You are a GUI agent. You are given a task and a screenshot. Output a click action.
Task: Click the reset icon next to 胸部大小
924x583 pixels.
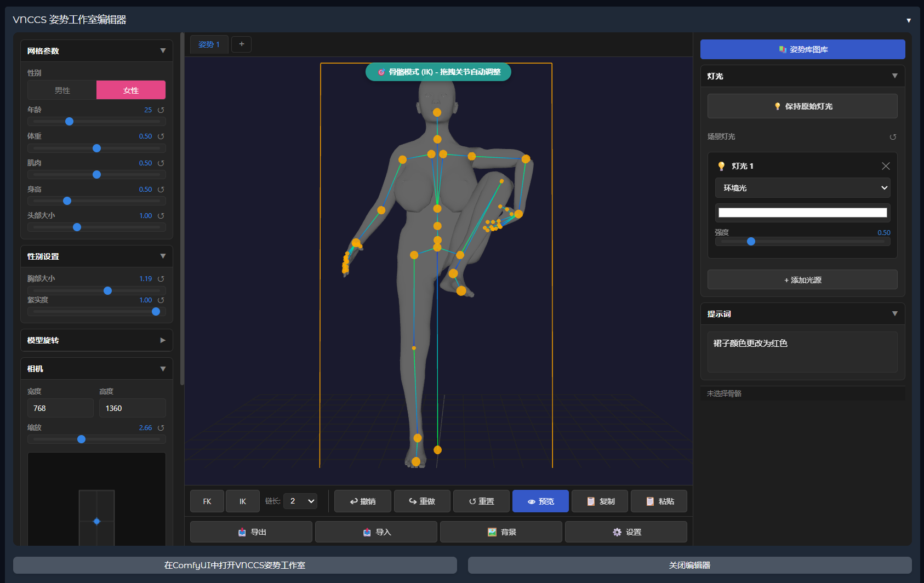click(161, 279)
